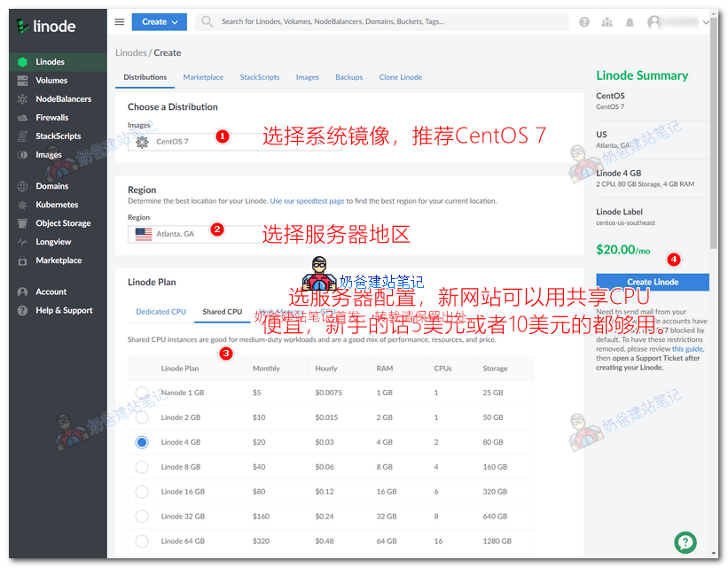Viewport: 728px width, 568px height.
Task: Focus the search input field
Action: pyautogui.click(x=390, y=22)
